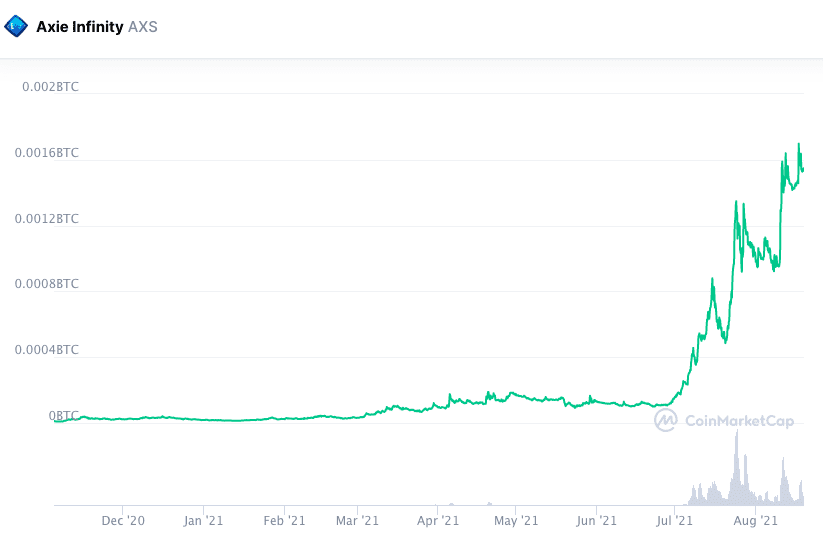Click the Mar '21 date marker

(358, 521)
